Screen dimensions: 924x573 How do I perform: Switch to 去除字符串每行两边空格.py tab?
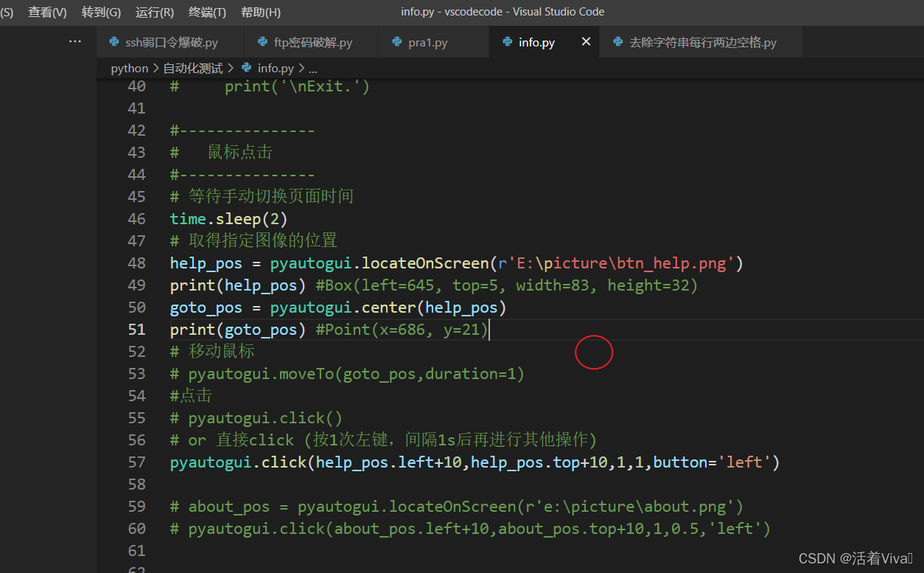coord(701,42)
